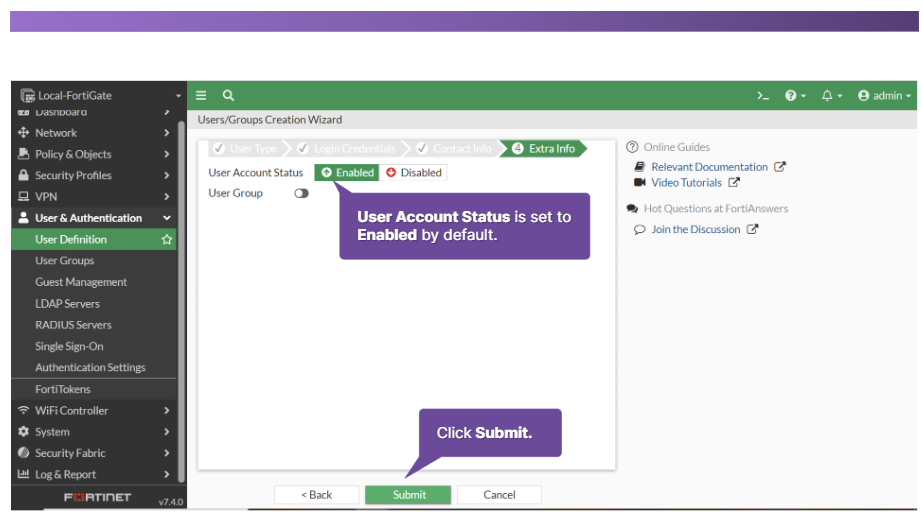923x524 pixels.
Task: Click the Enabled status arrow icon
Action: (327, 173)
